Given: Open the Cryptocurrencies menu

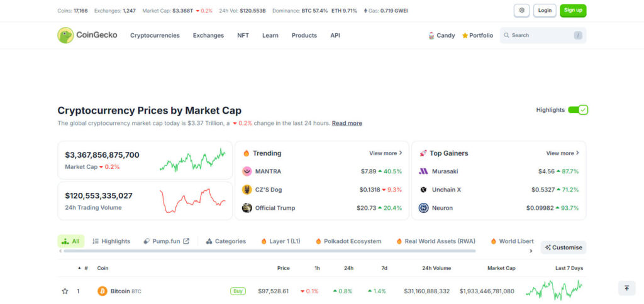Looking at the screenshot, I should pos(155,36).
